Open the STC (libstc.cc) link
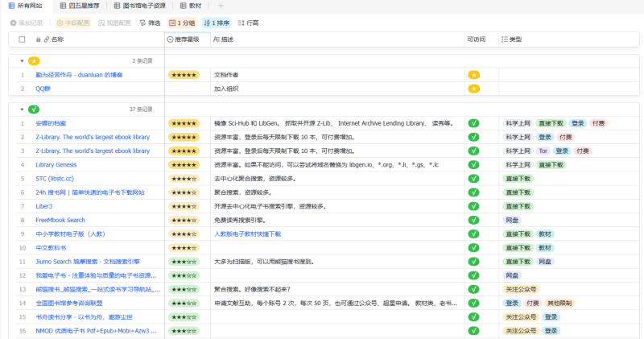Viewport: 644px width, 339px height. point(55,179)
